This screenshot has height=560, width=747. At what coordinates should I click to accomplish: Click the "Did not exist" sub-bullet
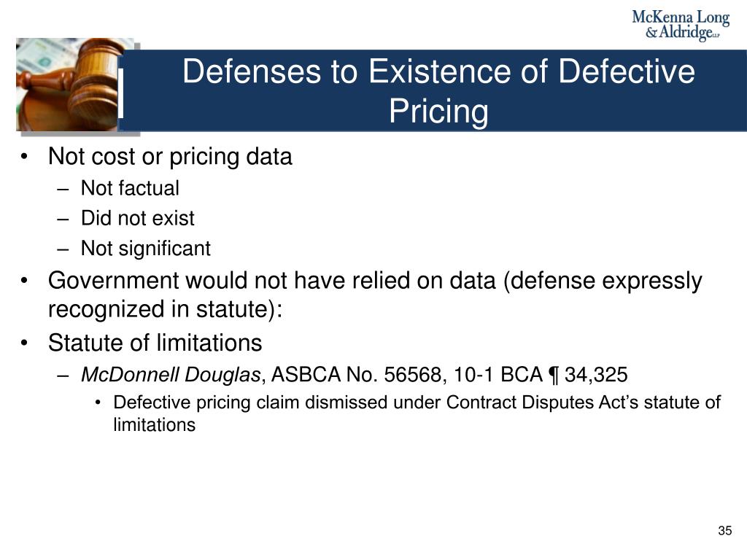[x=138, y=218]
